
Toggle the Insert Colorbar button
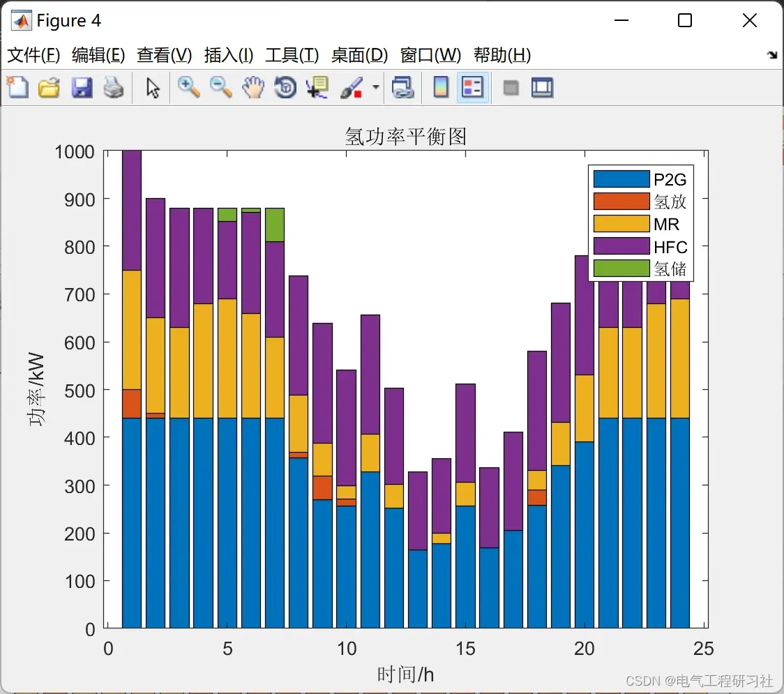click(x=441, y=87)
